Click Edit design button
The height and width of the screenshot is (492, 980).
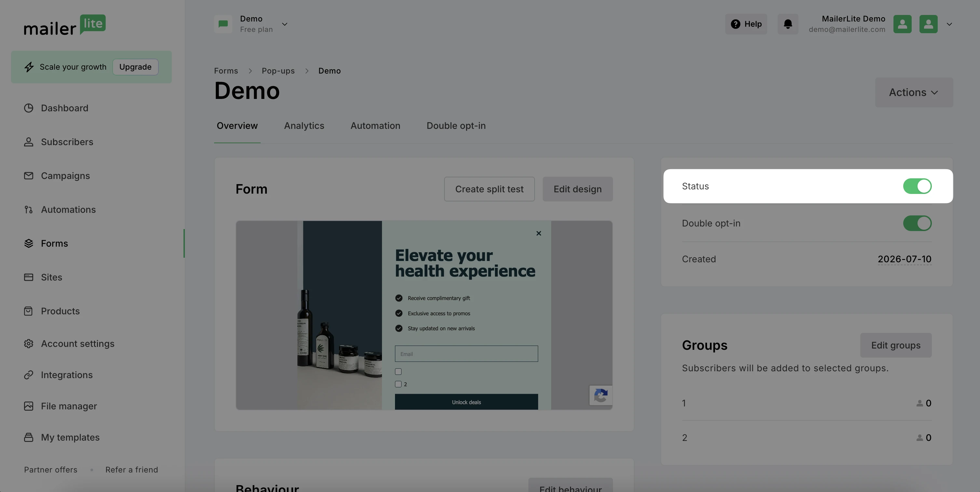click(x=578, y=189)
